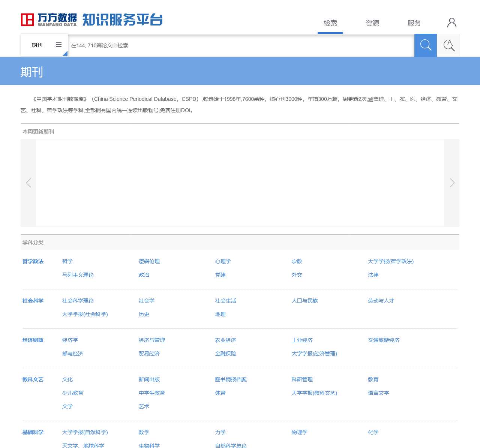Select the 化学 subject
Viewport: 480px width, 448px height.
coord(373,433)
